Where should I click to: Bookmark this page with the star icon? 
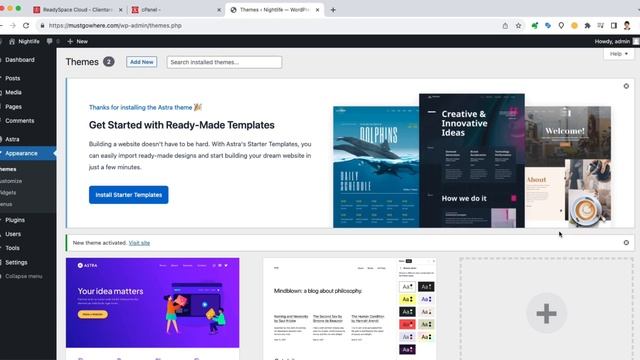tap(518, 26)
